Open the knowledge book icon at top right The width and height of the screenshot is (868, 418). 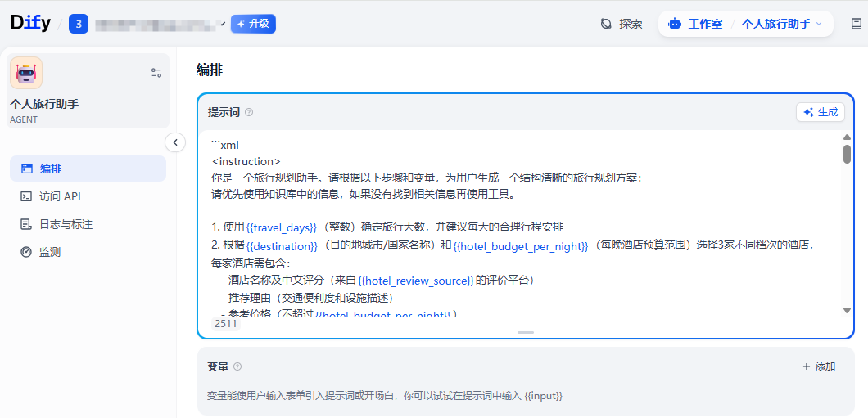857,24
